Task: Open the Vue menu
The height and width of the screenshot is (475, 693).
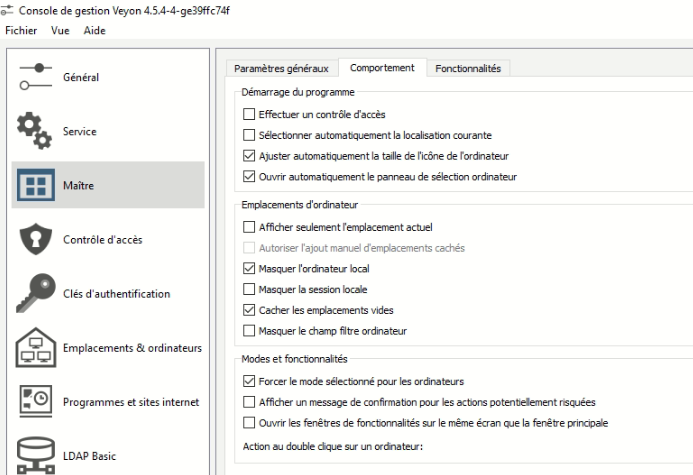Action: click(x=60, y=30)
